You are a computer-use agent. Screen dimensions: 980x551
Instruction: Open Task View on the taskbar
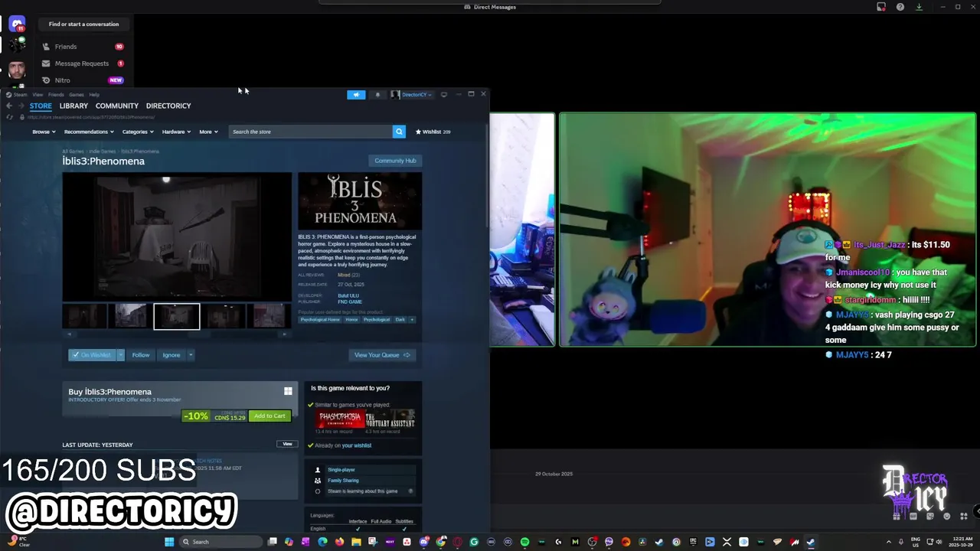(x=272, y=542)
